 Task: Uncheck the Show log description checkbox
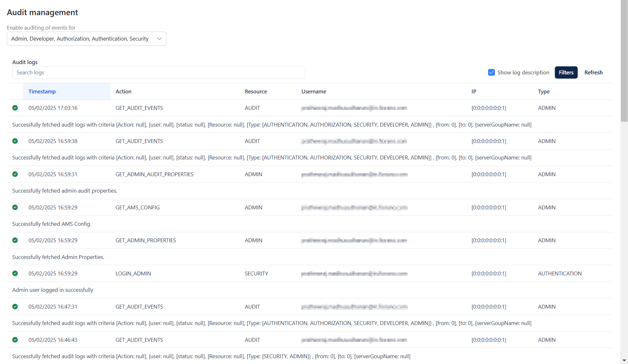[x=491, y=72]
